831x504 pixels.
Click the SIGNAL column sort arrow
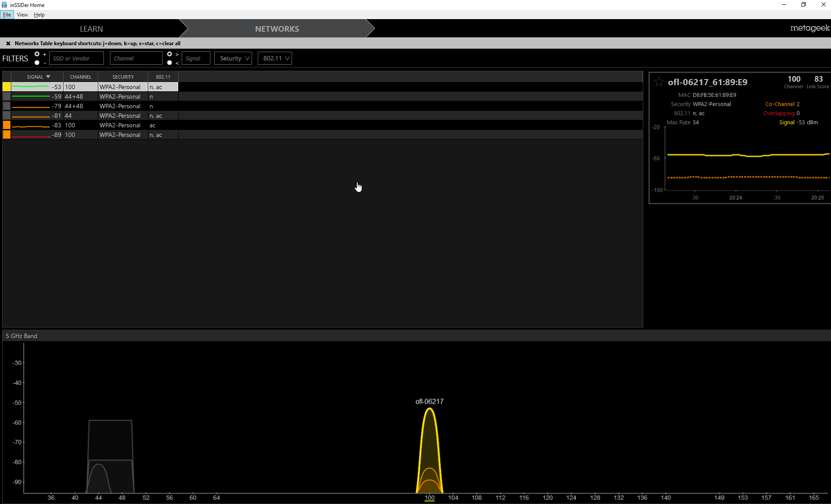[48, 76]
